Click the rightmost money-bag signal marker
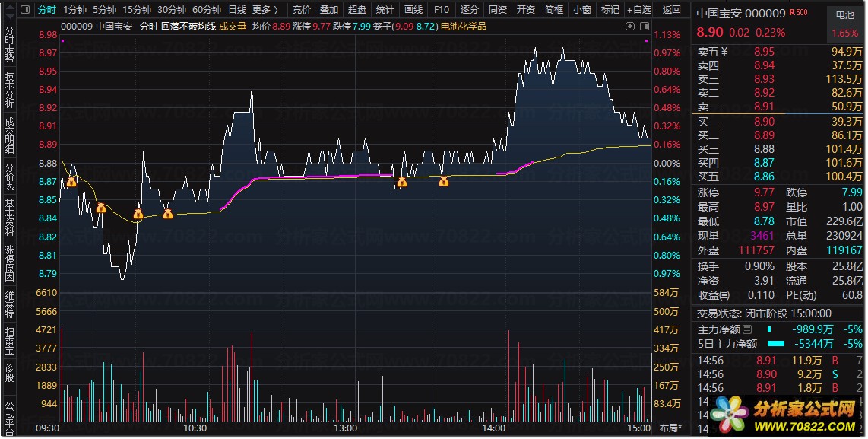Image resolution: width=868 pixels, height=439 pixels. coord(443,181)
